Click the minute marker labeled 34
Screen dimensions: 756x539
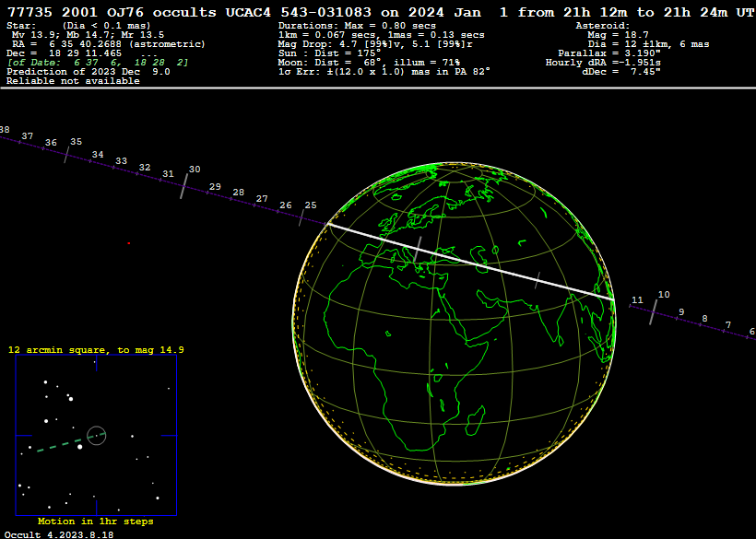(98, 155)
